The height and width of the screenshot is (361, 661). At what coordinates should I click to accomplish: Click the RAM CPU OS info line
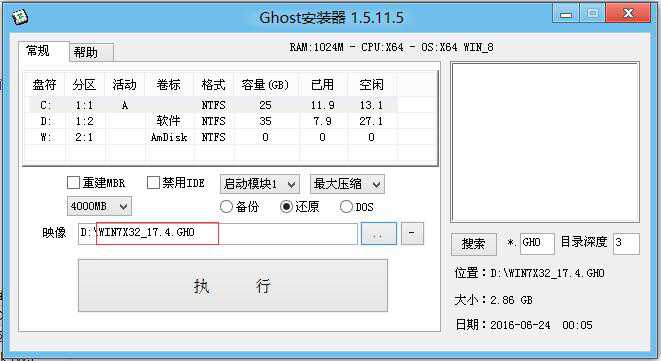tap(391, 47)
